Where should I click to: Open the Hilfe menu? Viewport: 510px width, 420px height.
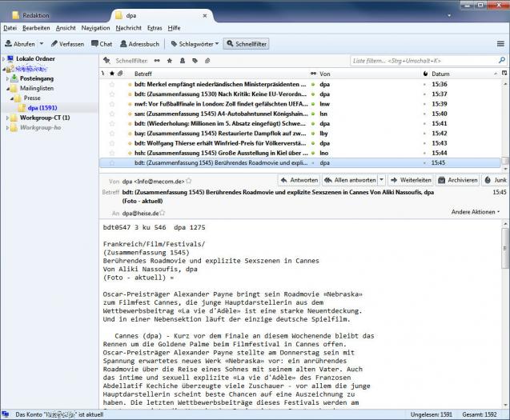tap(174, 28)
